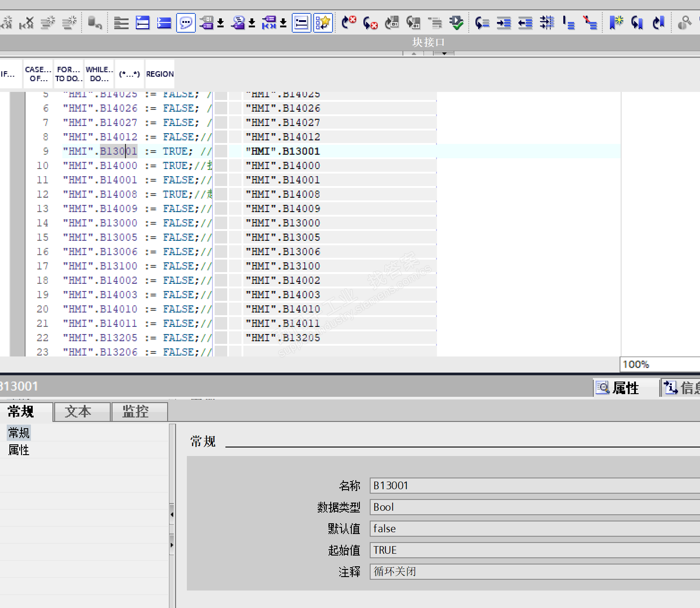Click the absolute/symbolic operands tag icon
700x608 pixels.
coord(207,23)
